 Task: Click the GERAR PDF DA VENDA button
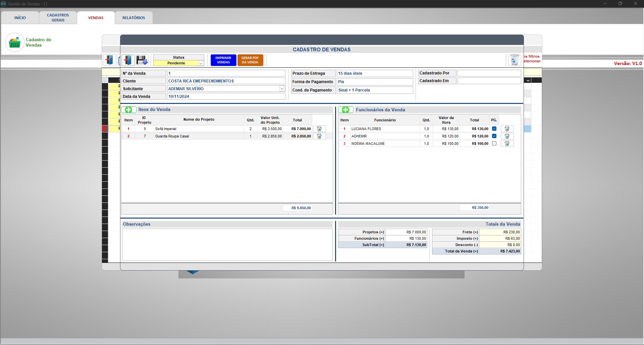pos(250,60)
